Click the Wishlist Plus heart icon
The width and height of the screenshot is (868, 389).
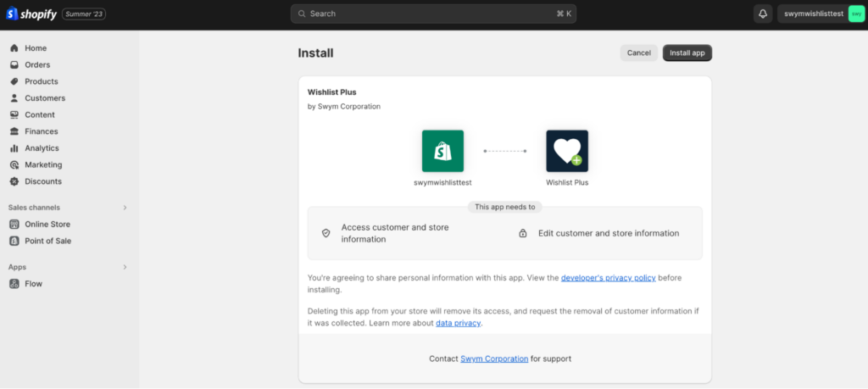pyautogui.click(x=567, y=151)
